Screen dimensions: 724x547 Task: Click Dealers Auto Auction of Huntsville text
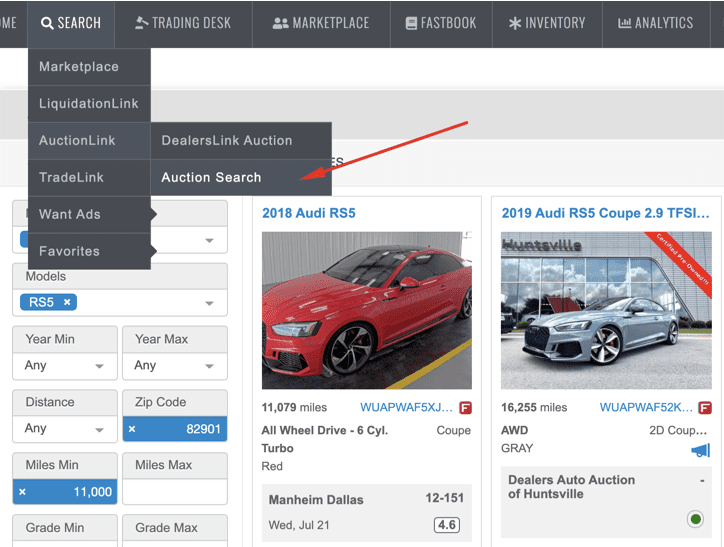click(x=572, y=487)
